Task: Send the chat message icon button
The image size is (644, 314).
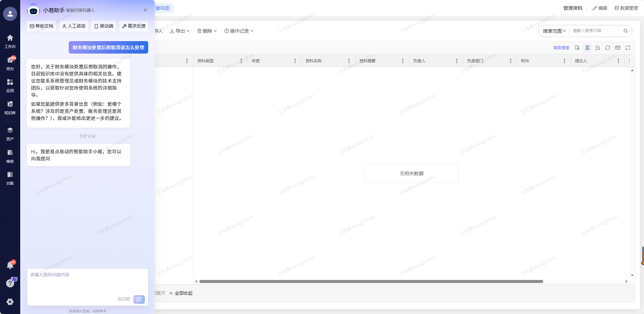Action: click(x=139, y=299)
